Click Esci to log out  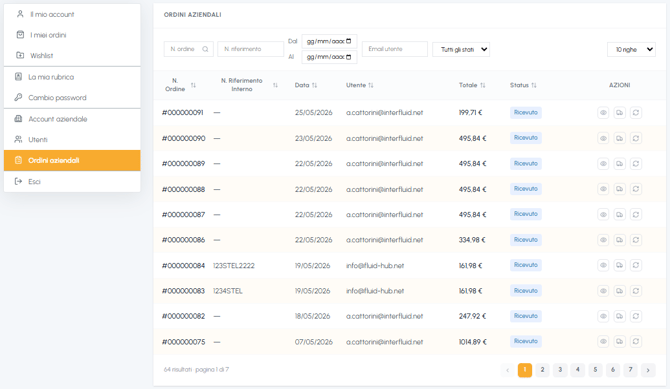click(72, 181)
